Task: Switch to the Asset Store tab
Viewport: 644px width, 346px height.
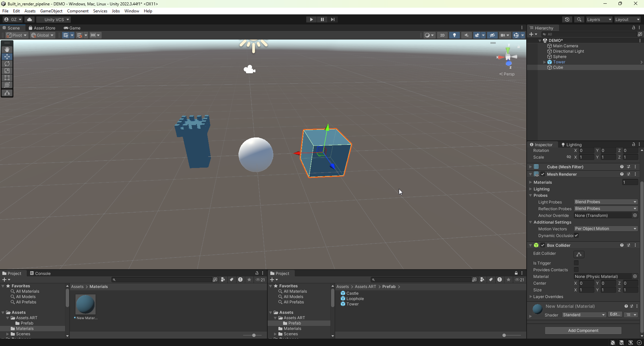Action: (x=42, y=28)
